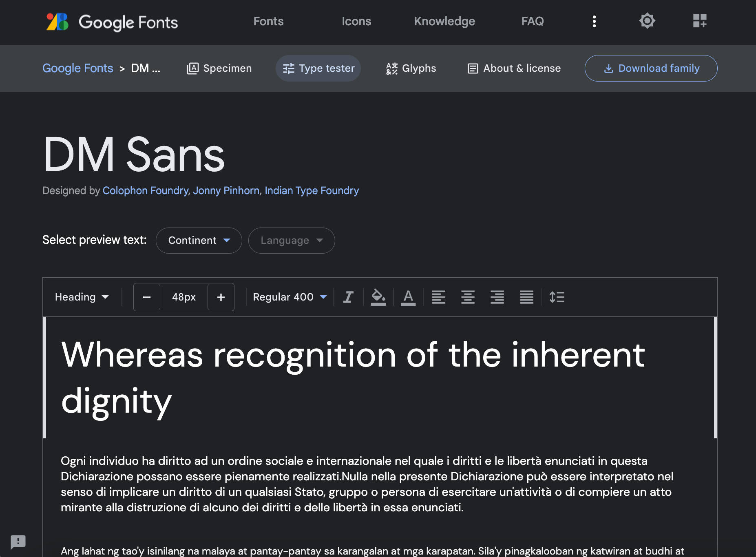The height and width of the screenshot is (557, 756).
Task: Decrease font size with the minus stepper
Action: coord(146,297)
